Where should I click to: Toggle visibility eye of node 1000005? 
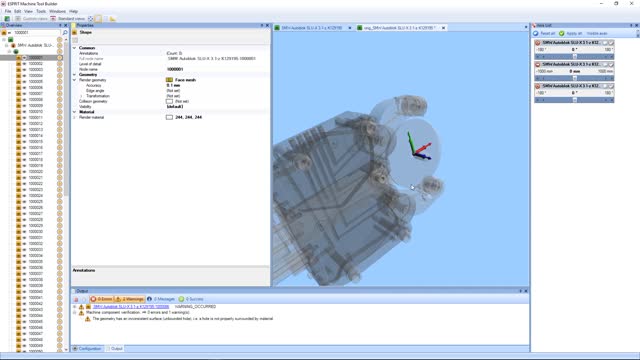point(24,82)
